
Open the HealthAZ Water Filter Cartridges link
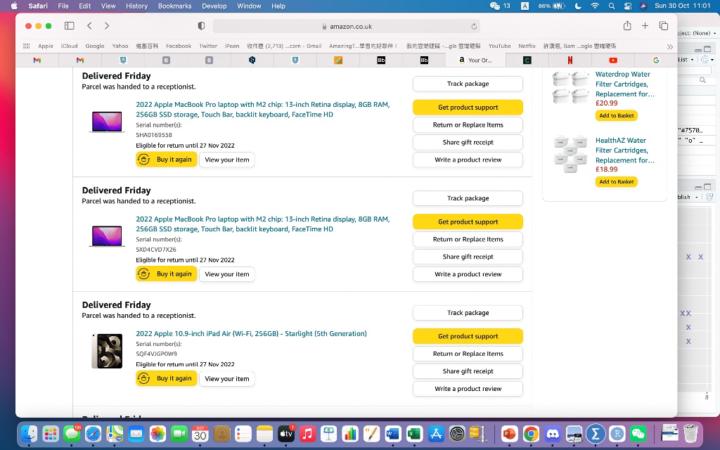[x=624, y=150]
